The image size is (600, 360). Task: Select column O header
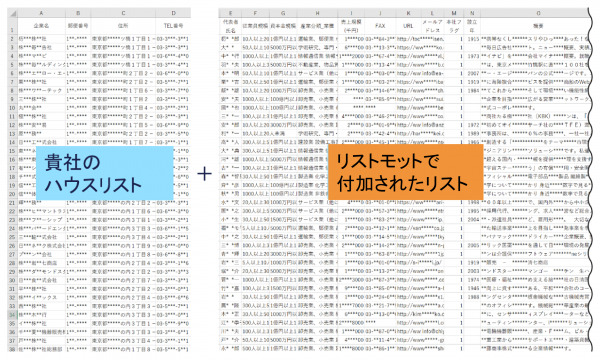538,13
